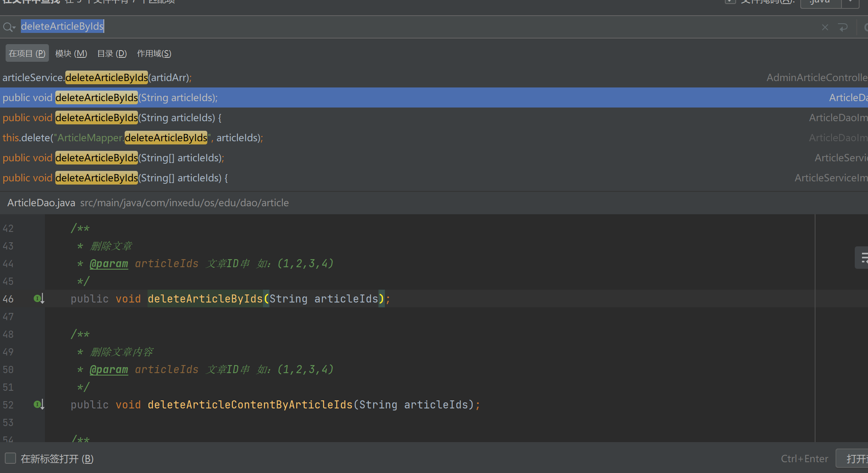Click 'String articleIds' parameter on line 46

[324, 298]
